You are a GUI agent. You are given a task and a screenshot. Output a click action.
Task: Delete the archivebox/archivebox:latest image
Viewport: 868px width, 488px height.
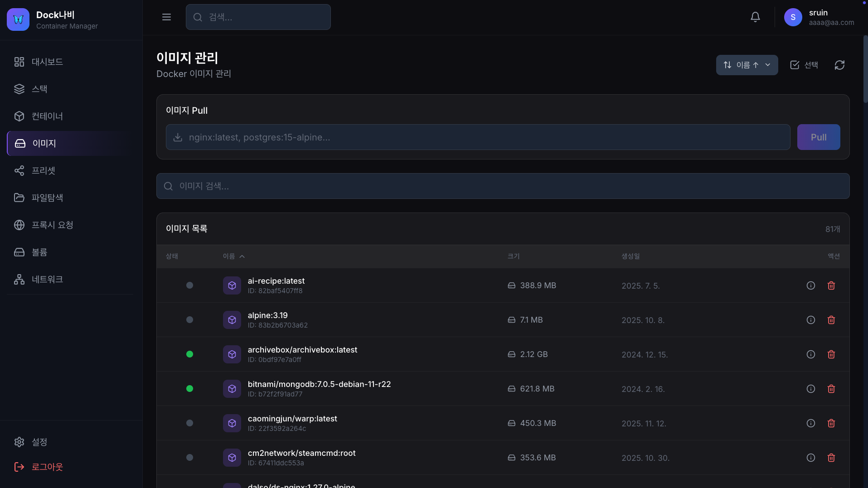(831, 354)
